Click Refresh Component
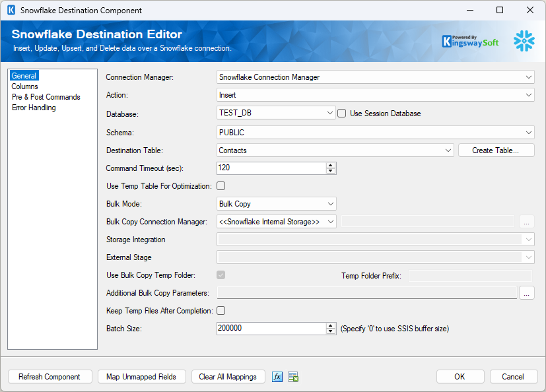Image resolution: width=546 pixels, height=392 pixels. (50, 376)
